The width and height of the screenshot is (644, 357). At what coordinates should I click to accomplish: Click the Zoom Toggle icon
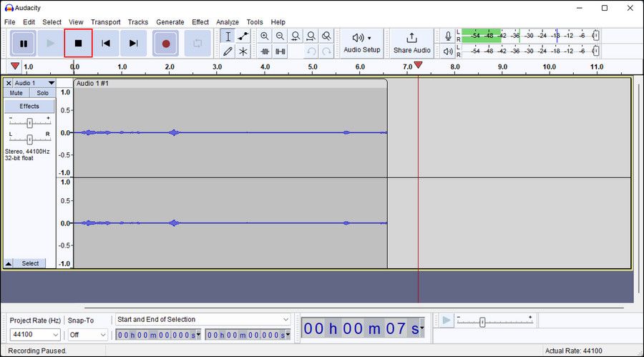pyautogui.click(x=326, y=36)
